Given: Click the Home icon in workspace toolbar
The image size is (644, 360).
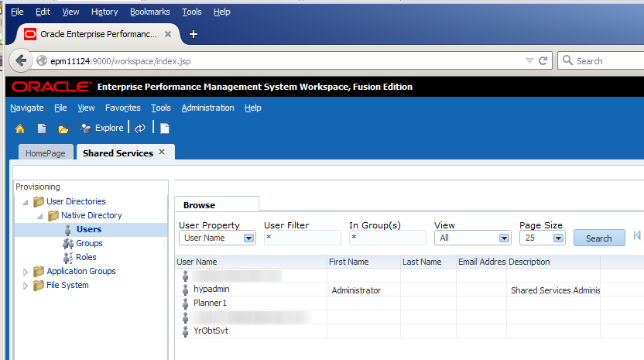Looking at the screenshot, I should coord(19,129).
